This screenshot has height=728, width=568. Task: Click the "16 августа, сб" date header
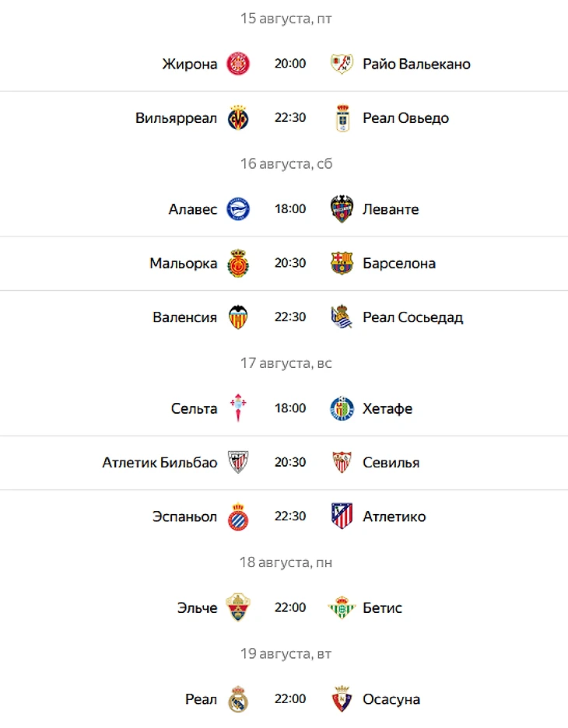coord(286,164)
